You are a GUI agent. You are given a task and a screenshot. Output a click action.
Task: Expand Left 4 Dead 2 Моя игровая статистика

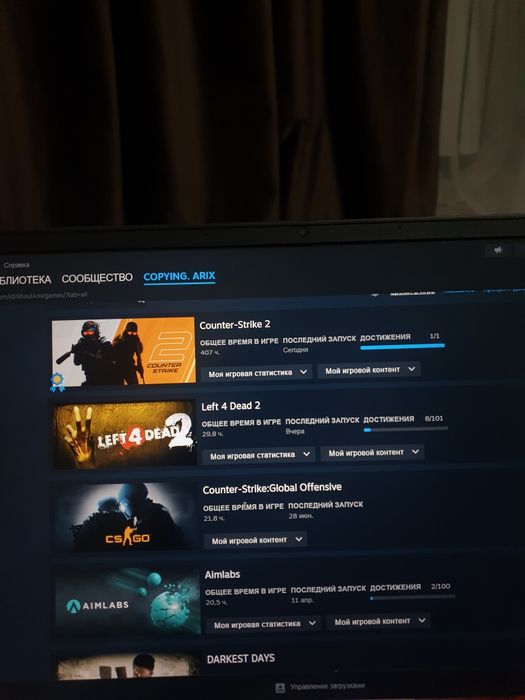coord(258,455)
